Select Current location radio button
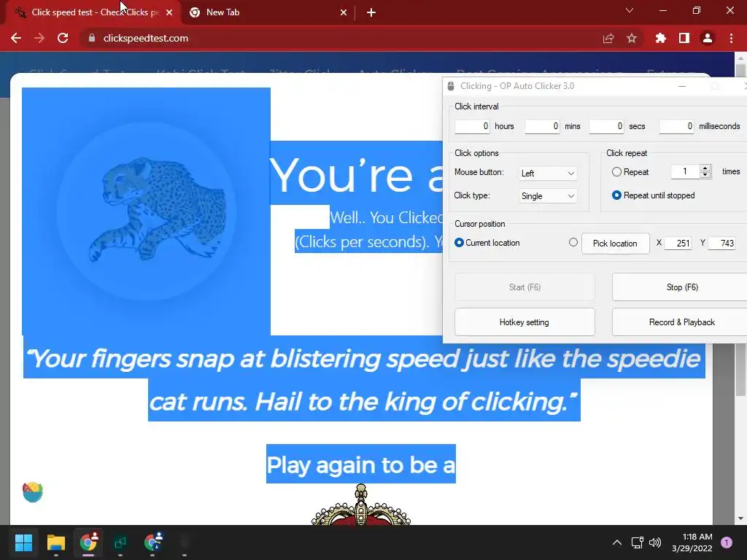747x560 pixels. coord(460,243)
